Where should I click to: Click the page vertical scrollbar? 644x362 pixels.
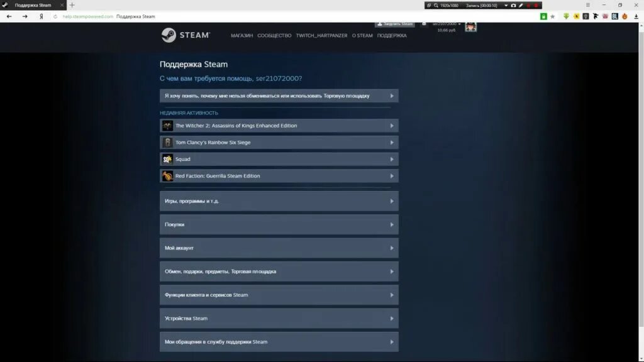tap(641, 177)
